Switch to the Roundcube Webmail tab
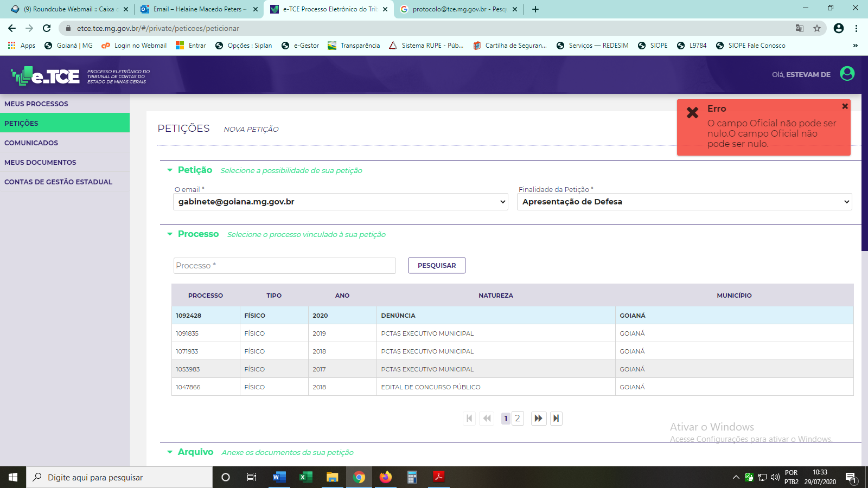 (x=68, y=9)
